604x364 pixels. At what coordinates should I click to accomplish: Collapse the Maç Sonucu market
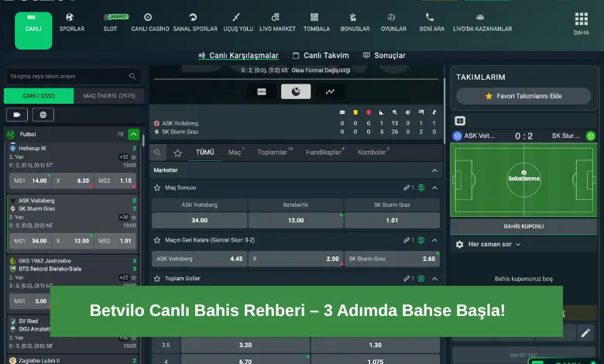click(x=434, y=187)
